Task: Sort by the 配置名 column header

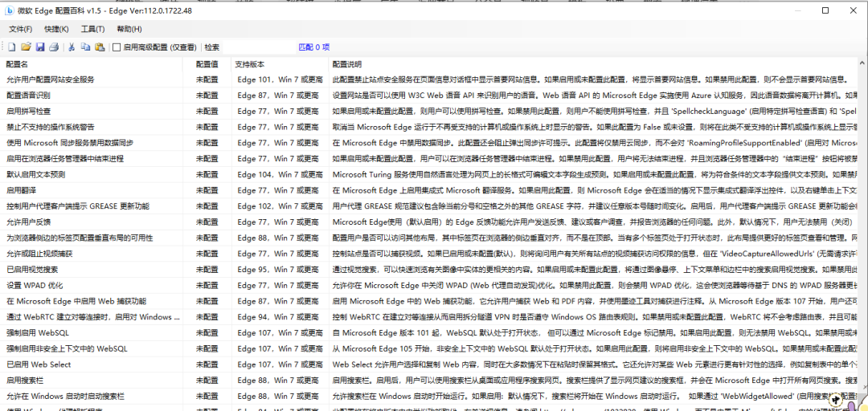Action: coord(92,64)
